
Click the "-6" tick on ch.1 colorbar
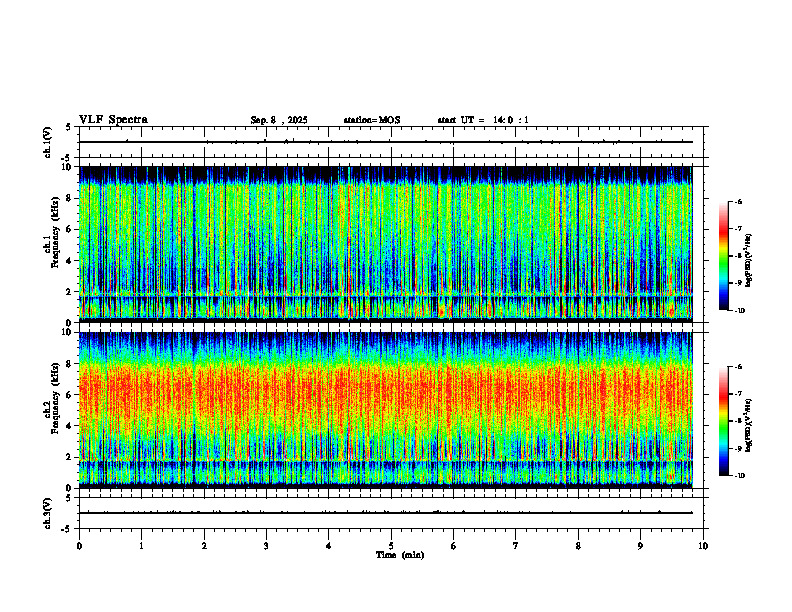click(738, 202)
